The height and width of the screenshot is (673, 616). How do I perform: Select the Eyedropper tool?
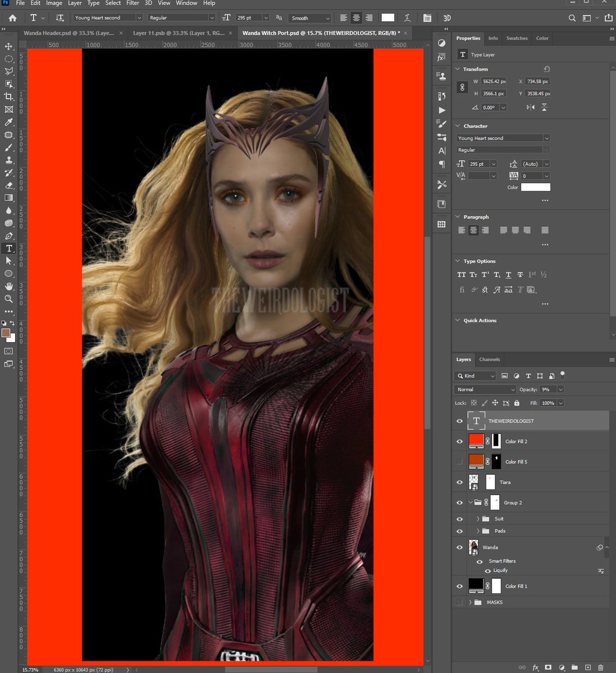9,122
